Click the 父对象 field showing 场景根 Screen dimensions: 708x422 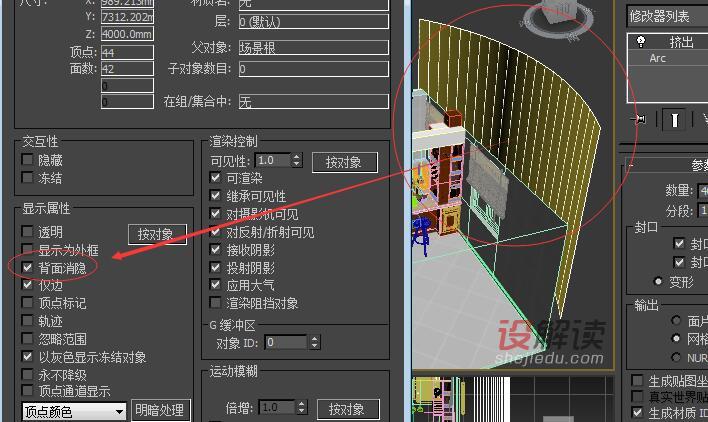pos(313,47)
